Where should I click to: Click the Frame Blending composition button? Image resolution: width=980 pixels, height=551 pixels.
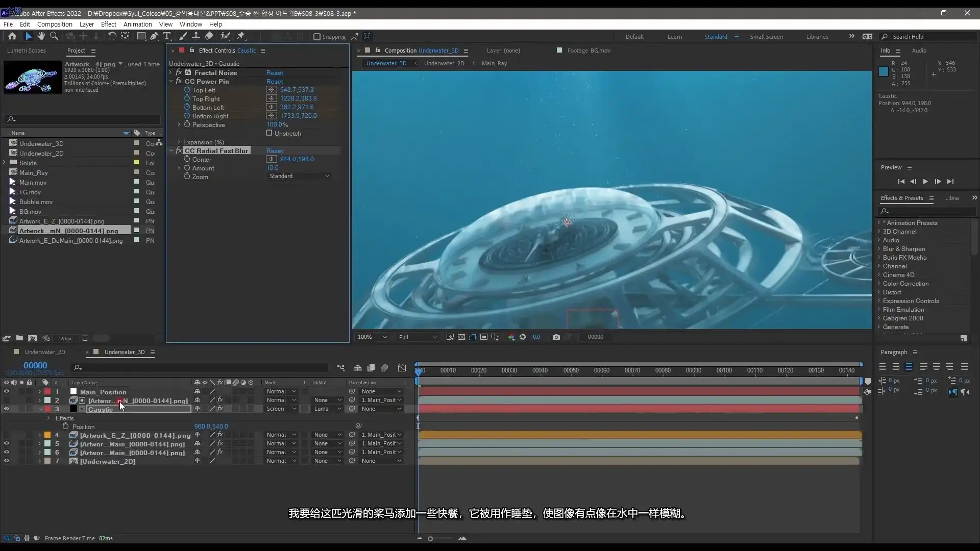[371, 368]
